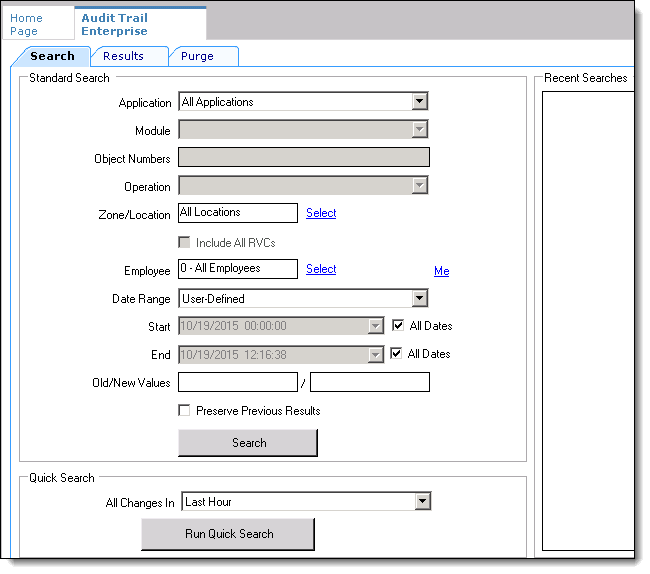Viewport: 650px width, 574px height.
Task: Select the Search tab
Action: tap(52, 56)
